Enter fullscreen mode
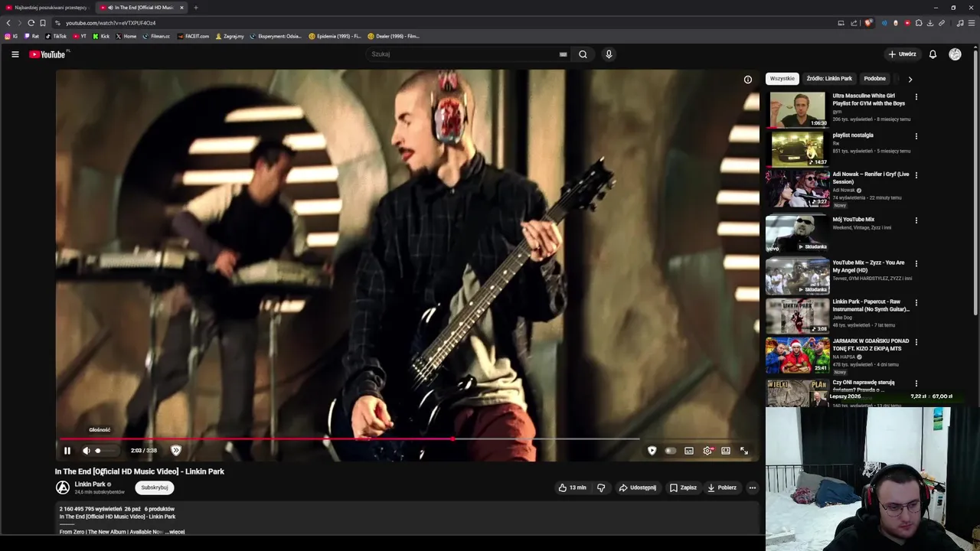 point(744,451)
